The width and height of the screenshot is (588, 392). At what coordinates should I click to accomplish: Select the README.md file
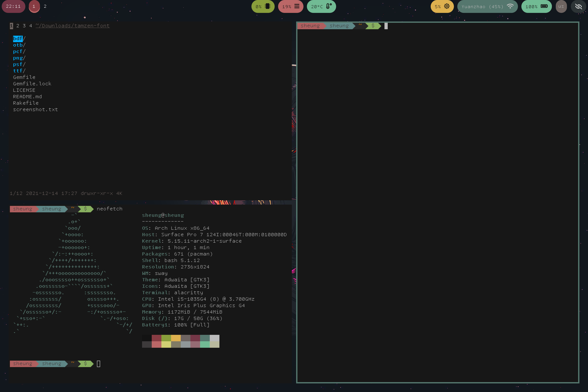click(x=27, y=96)
